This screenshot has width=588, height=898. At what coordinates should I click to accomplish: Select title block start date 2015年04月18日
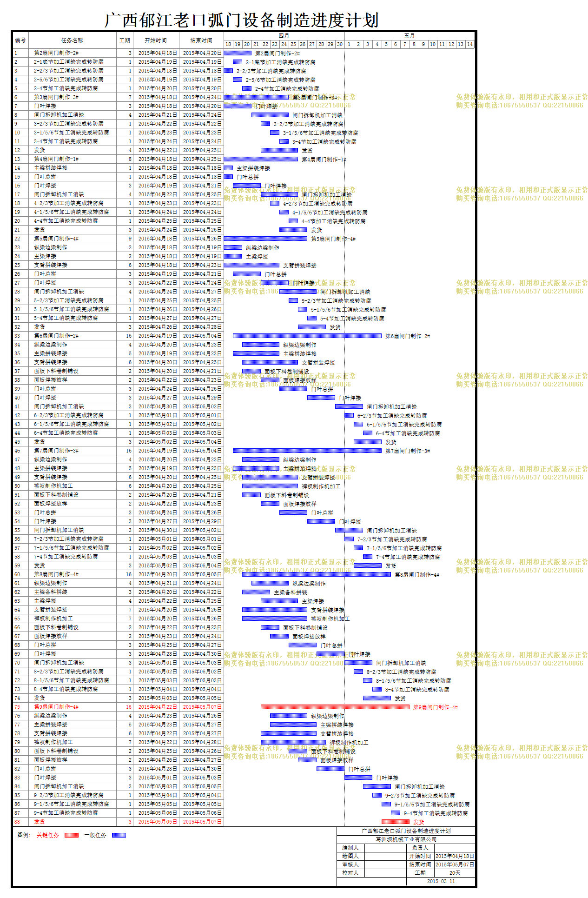[x=455, y=856]
